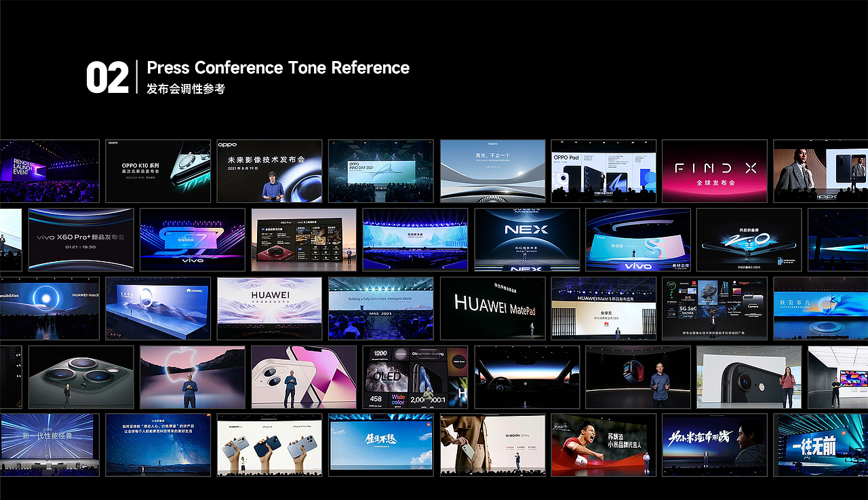Open the 5G SoC collage thumbnail
Image resolution: width=868 pixels, height=500 pixels.
click(715, 309)
